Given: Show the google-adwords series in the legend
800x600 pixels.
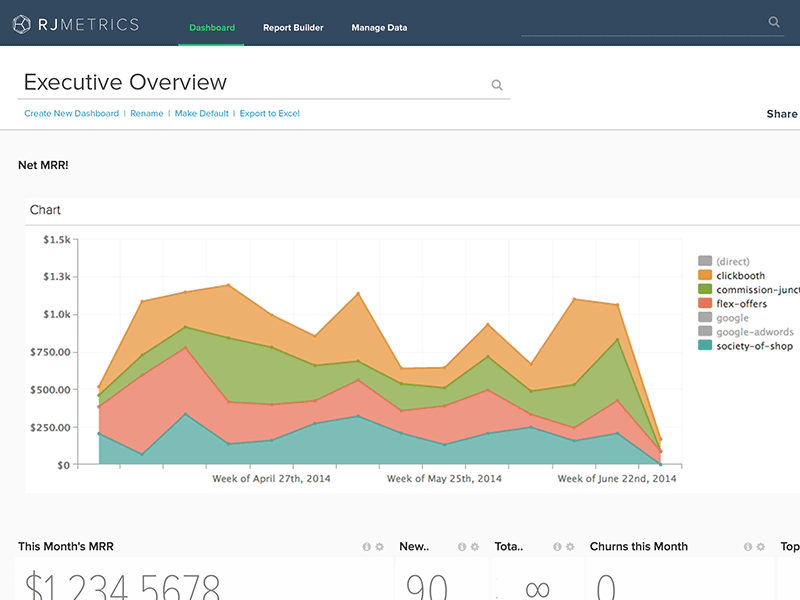Looking at the screenshot, I should click(x=754, y=332).
